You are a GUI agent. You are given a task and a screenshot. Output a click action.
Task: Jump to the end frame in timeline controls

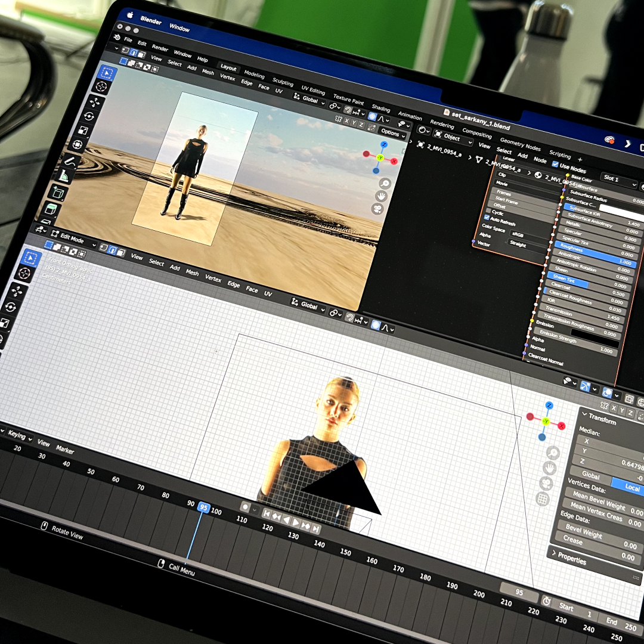315,529
